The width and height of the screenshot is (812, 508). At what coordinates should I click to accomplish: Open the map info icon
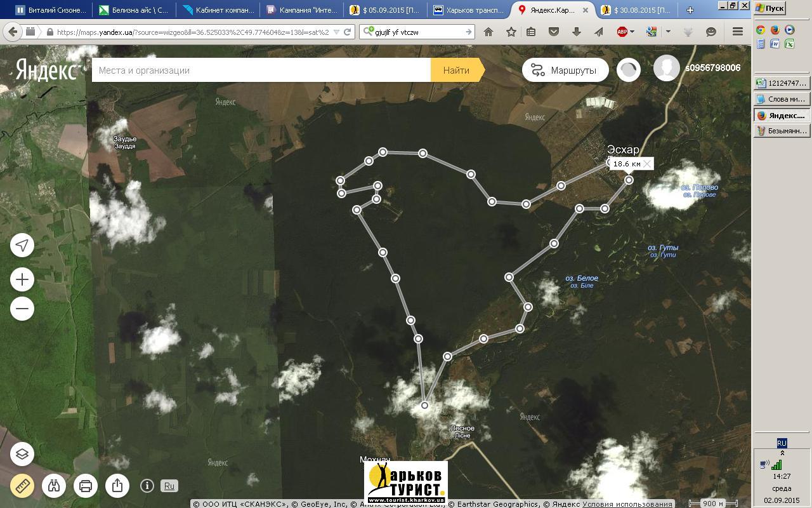[x=147, y=486]
